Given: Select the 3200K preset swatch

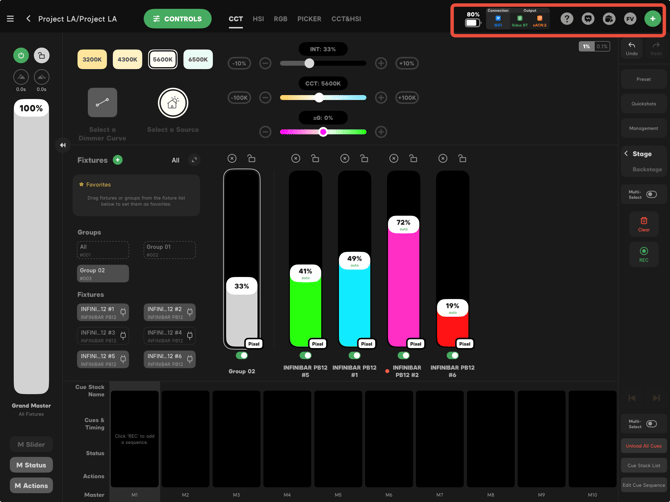Looking at the screenshot, I should pyautogui.click(x=92, y=59).
